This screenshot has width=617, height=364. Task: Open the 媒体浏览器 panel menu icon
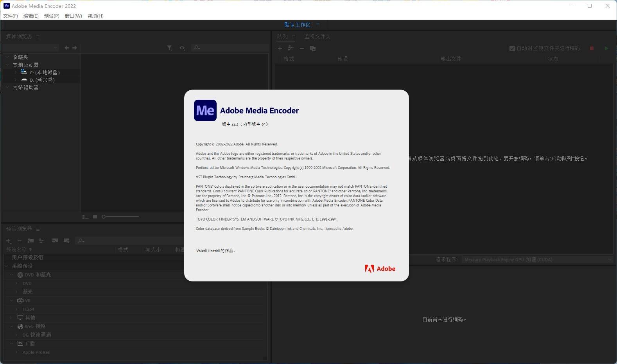pyautogui.click(x=38, y=37)
